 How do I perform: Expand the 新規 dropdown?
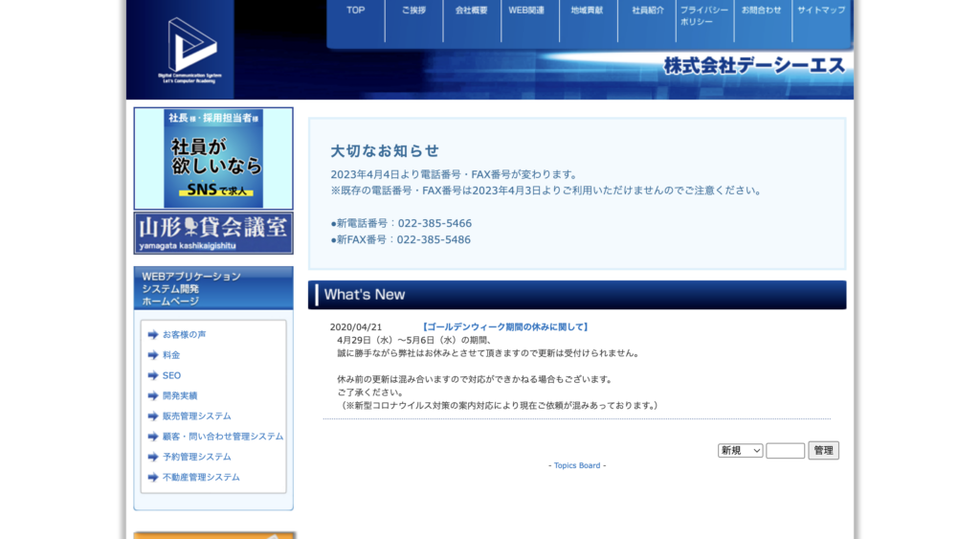[x=740, y=450]
